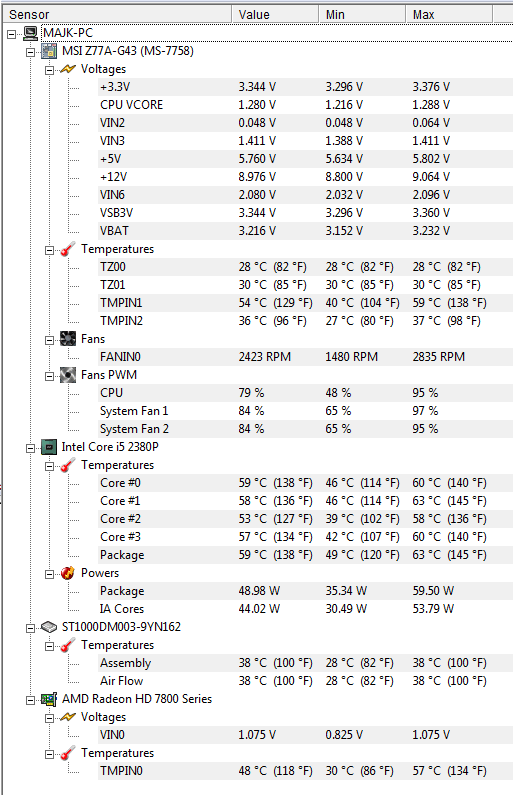Collapse the MAJK-PC root node

click(12, 34)
